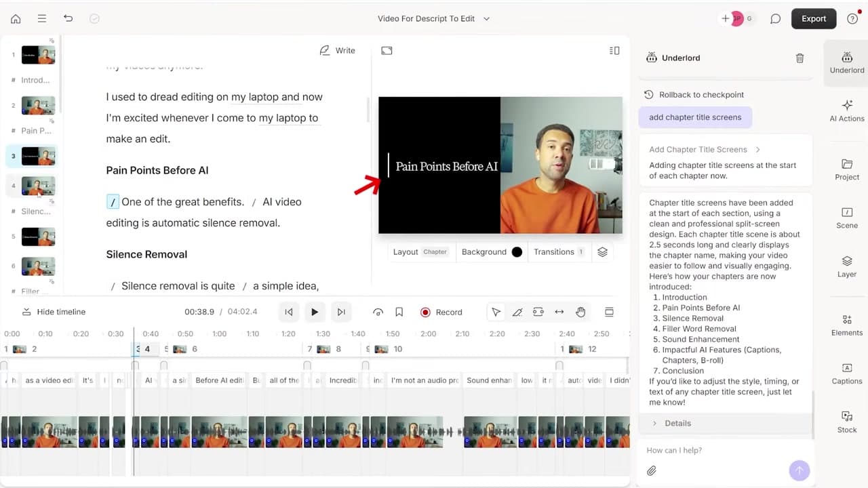Click the Silence Removal script heading

[x=146, y=254]
